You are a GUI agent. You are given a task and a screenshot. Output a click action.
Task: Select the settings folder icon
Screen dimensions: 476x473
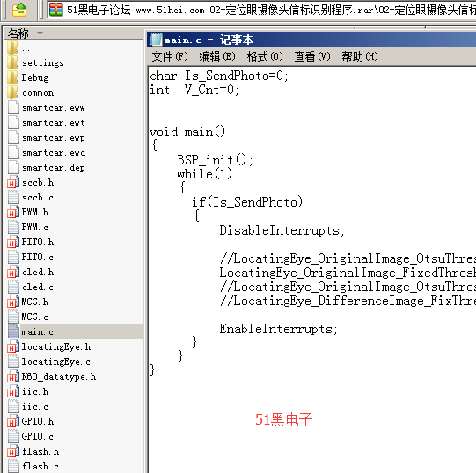[x=13, y=62]
